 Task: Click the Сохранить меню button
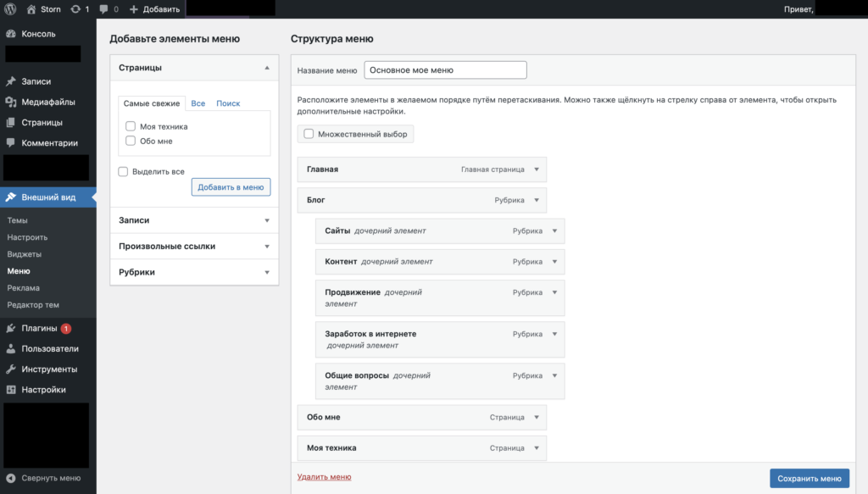(810, 479)
